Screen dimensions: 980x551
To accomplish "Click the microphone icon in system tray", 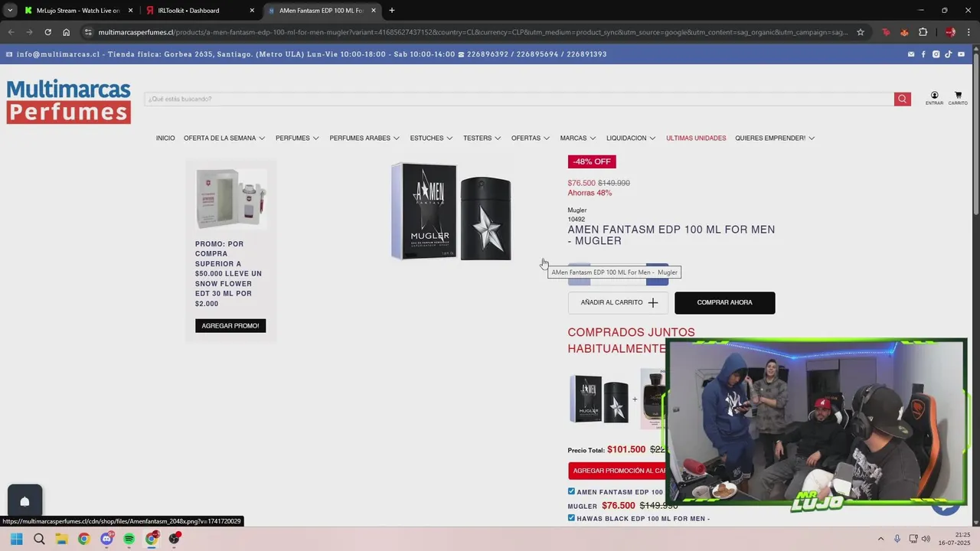I will click(x=897, y=539).
